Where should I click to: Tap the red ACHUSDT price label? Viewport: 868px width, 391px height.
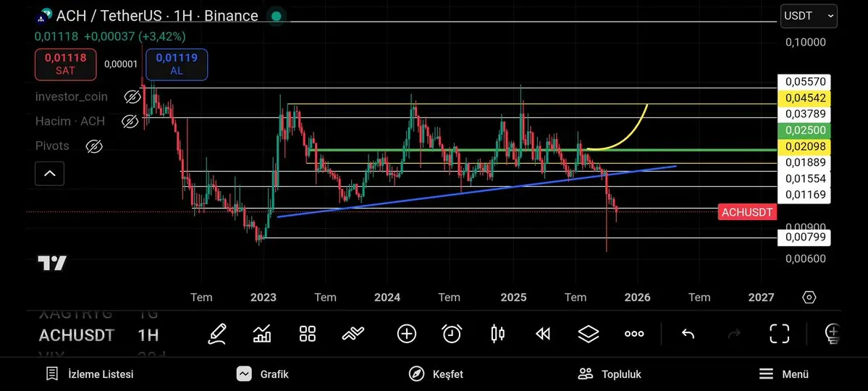pos(747,212)
